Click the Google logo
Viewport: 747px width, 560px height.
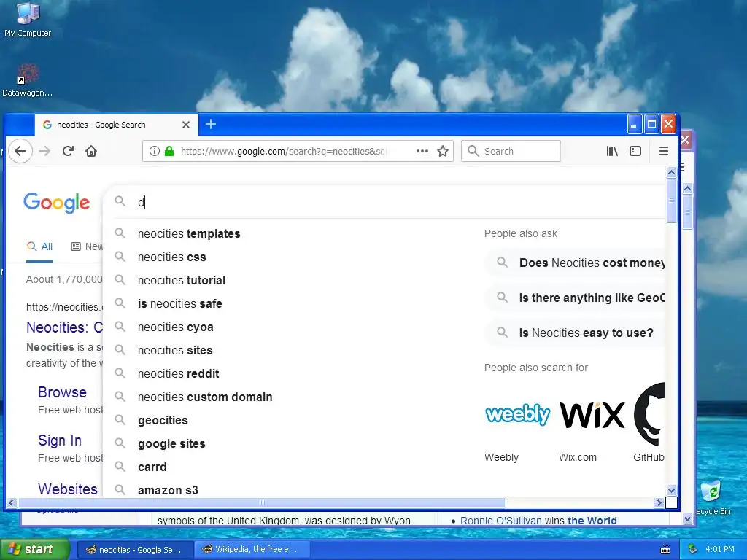coord(56,203)
